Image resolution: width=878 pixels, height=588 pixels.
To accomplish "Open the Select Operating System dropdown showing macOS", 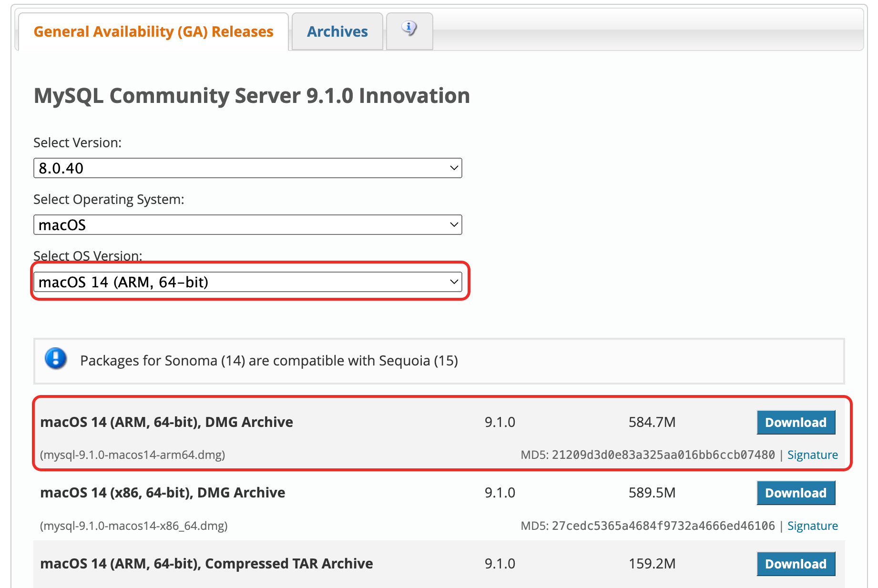I will 248,225.
